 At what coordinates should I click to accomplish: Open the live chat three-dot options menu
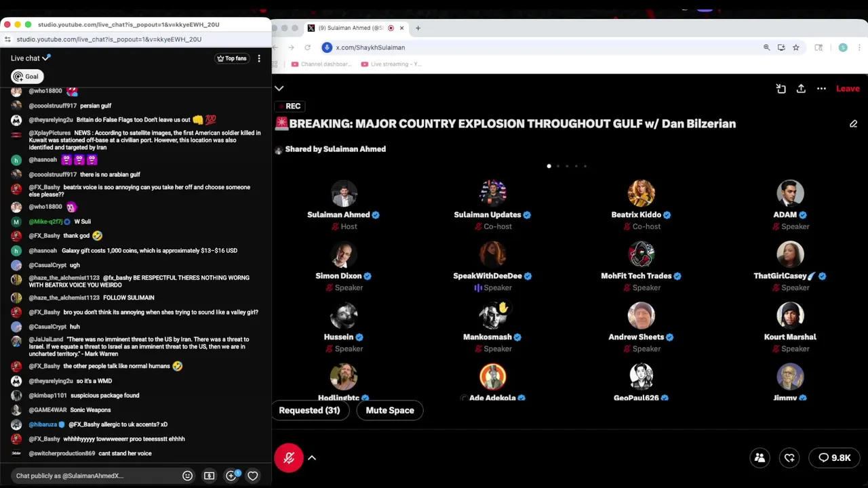coord(259,58)
